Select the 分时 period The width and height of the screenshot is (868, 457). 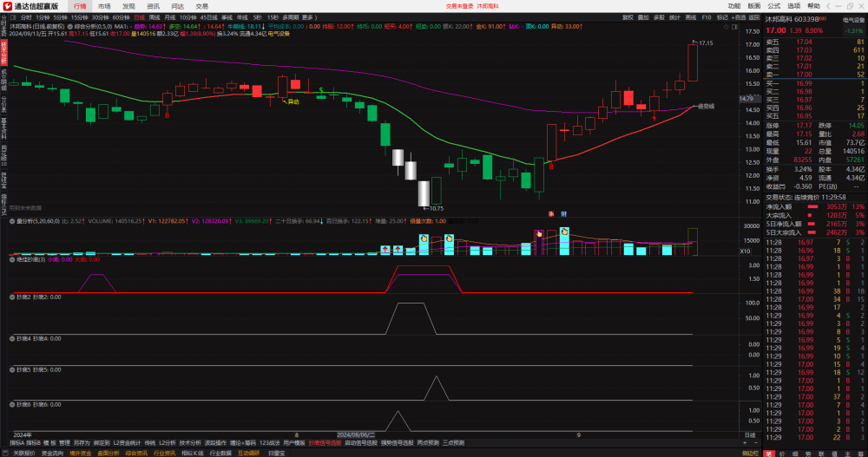click(x=26, y=17)
